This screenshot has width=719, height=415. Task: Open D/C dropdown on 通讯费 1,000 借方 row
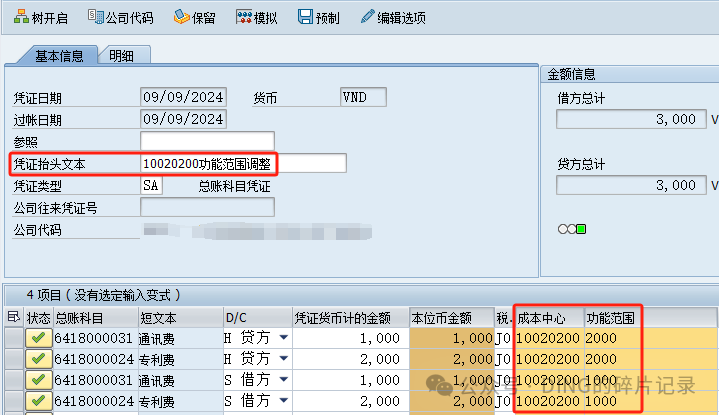284,380
